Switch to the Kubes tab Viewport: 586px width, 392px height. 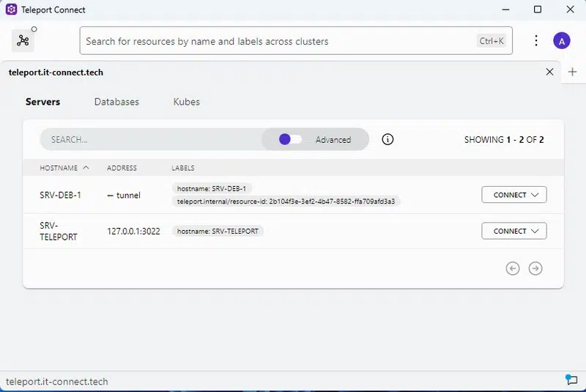[x=186, y=102]
